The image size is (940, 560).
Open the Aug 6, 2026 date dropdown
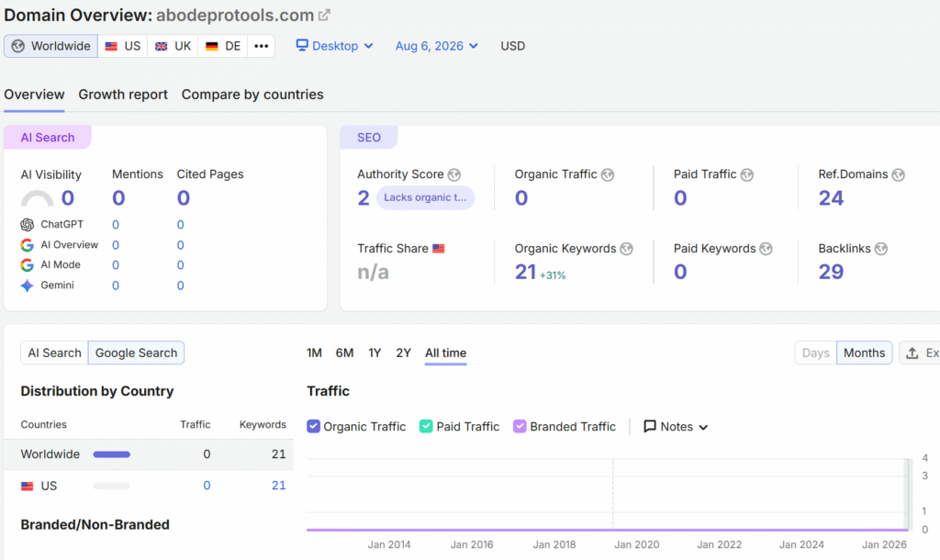436,46
